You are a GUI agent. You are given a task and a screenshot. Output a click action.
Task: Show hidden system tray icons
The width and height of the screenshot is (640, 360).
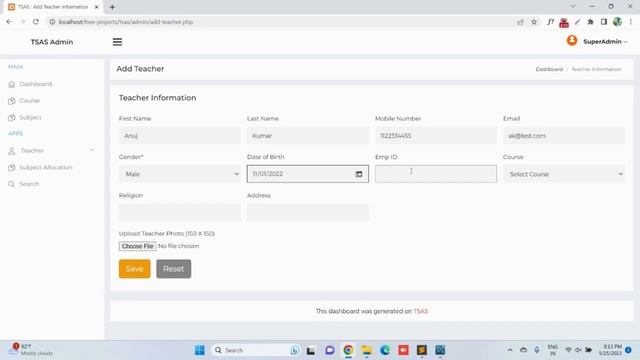(510, 350)
